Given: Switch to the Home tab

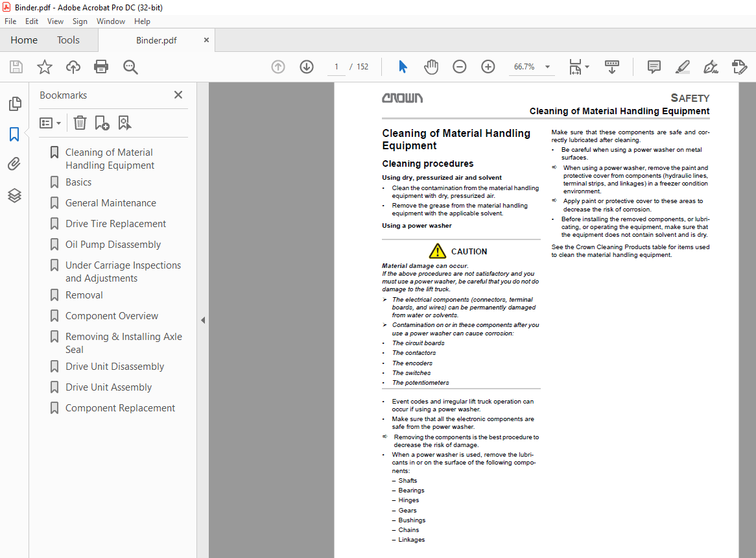Looking at the screenshot, I should tap(24, 40).
